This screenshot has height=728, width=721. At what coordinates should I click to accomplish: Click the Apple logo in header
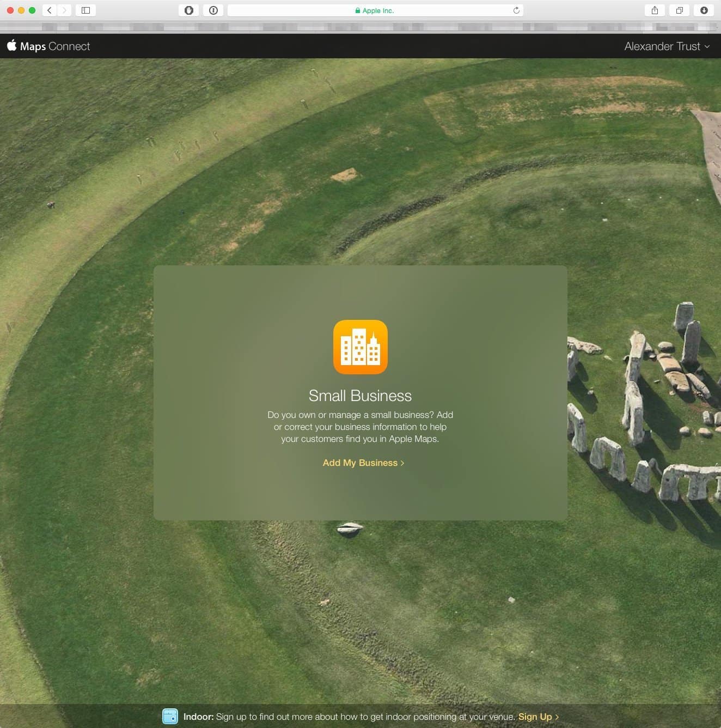(x=12, y=45)
